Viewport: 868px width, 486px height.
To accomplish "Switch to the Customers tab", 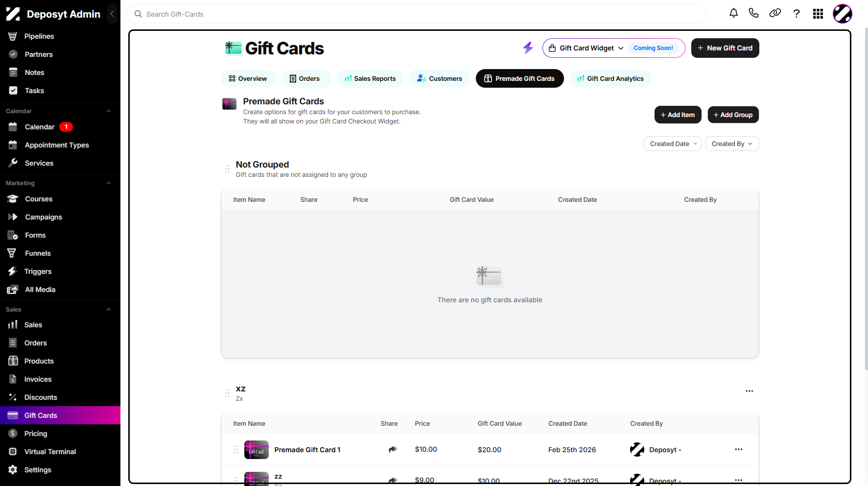I will (440, 78).
